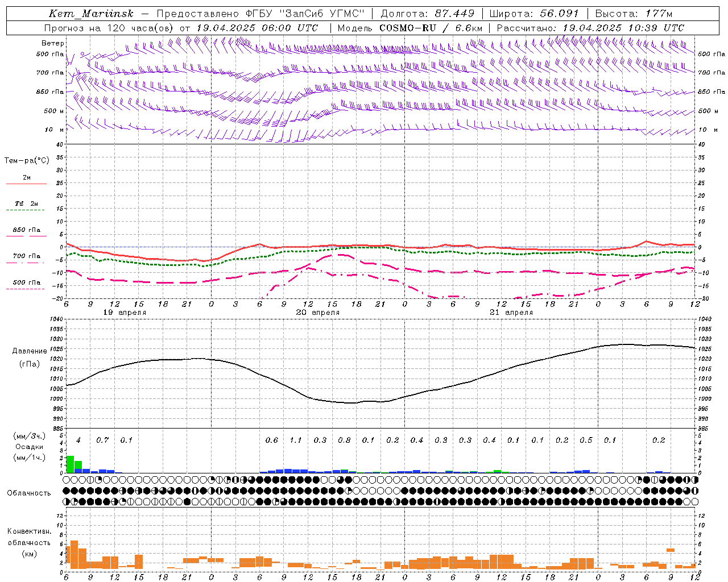Click the "Давление" pressure panel label
Viewport: 728px width, 582px height.
[30, 351]
